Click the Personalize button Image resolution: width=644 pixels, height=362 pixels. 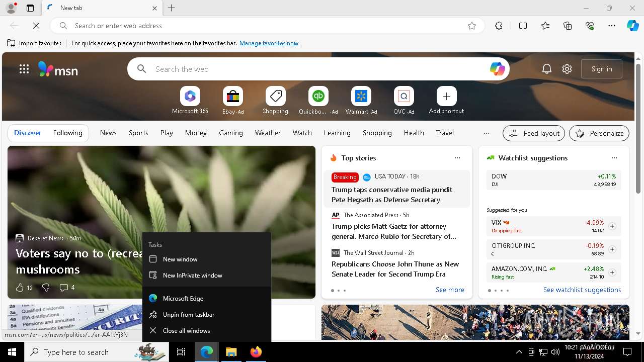[599, 133]
